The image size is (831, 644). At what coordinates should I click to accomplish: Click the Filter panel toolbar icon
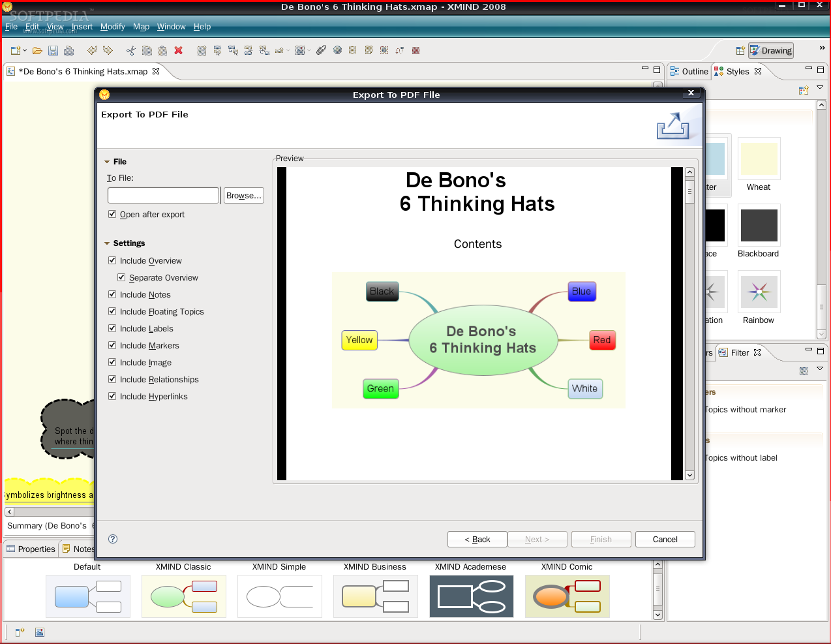[x=804, y=371]
